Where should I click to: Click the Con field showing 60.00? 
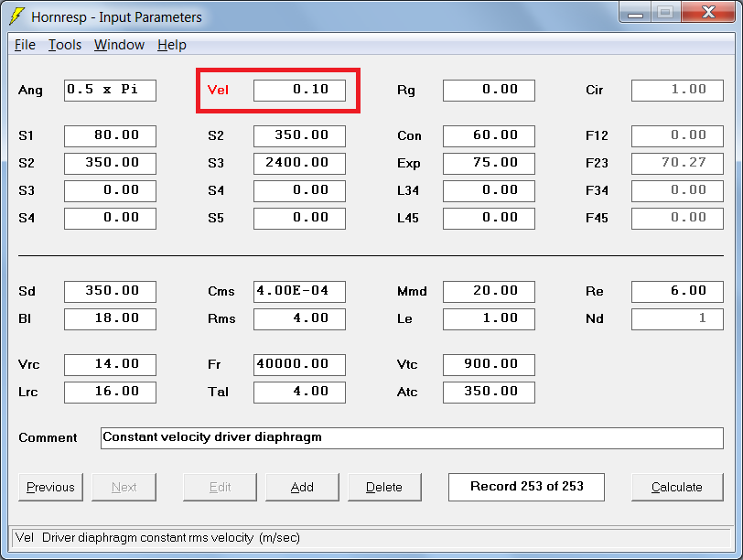489,136
